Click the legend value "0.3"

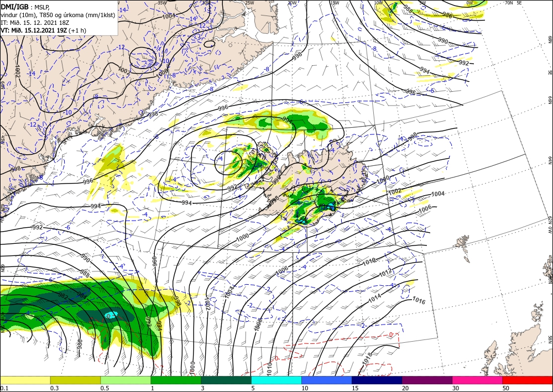[54, 388]
